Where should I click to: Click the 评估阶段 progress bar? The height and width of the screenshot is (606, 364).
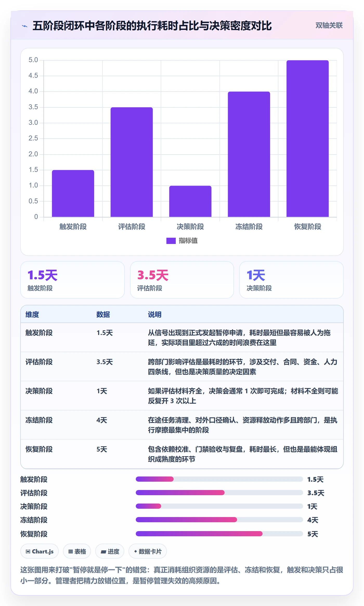(219, 493)
